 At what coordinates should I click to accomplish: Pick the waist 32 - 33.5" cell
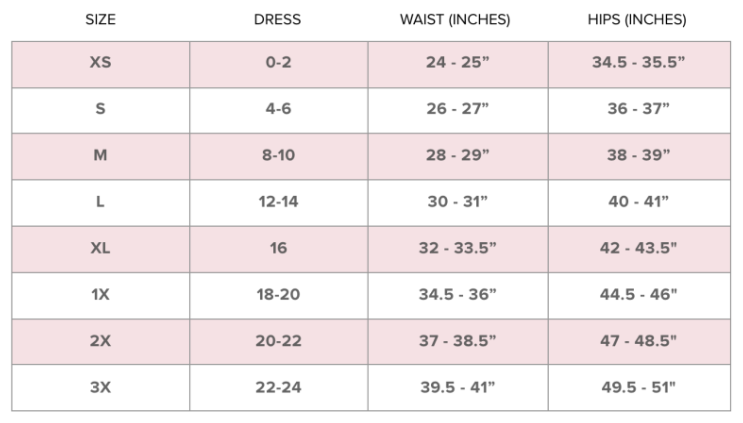click(x=457, y=248)
